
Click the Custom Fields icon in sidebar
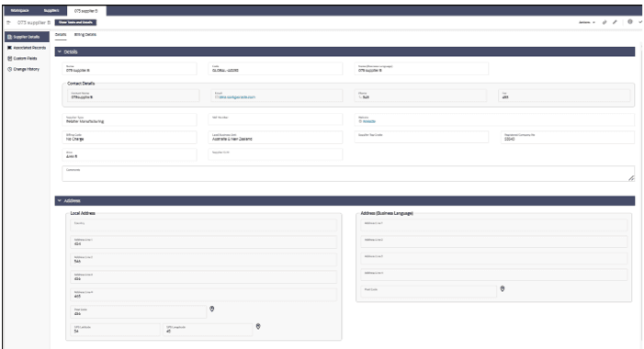pos(10,58)
